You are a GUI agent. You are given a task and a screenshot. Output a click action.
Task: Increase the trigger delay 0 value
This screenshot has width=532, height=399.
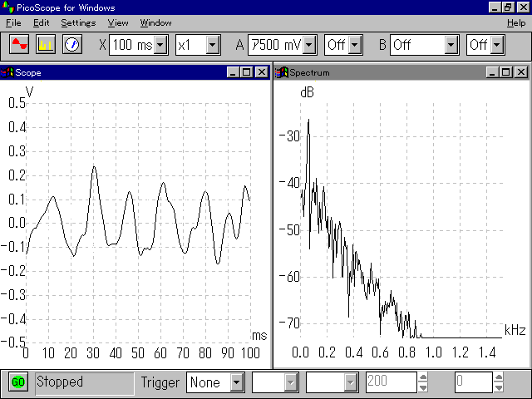(499, 377)
